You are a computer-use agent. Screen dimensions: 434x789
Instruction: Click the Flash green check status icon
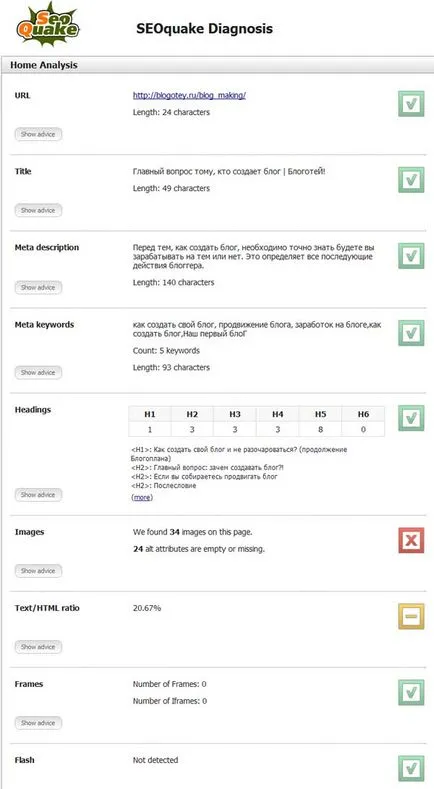click(411, 768)
